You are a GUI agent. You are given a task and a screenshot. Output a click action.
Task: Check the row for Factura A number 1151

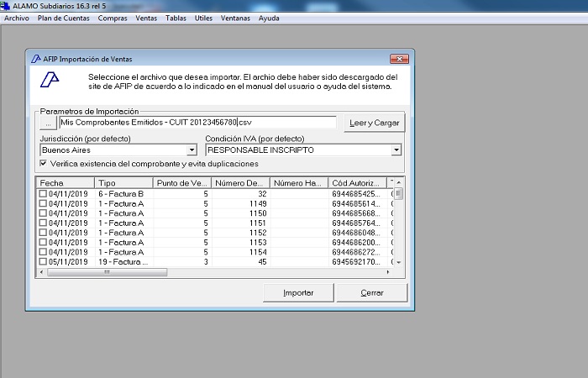point(43,223)
